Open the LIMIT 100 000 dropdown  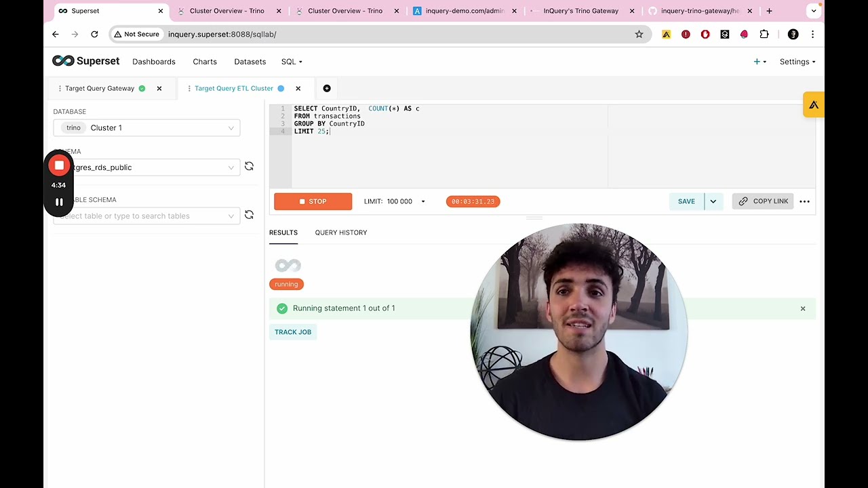pos(395,201)
